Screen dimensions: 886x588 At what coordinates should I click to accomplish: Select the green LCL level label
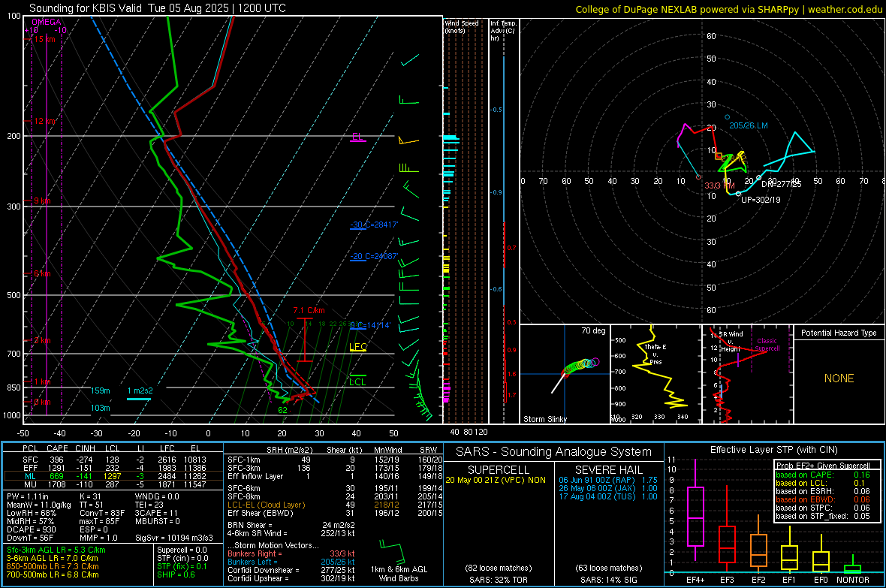pos(357,381)
